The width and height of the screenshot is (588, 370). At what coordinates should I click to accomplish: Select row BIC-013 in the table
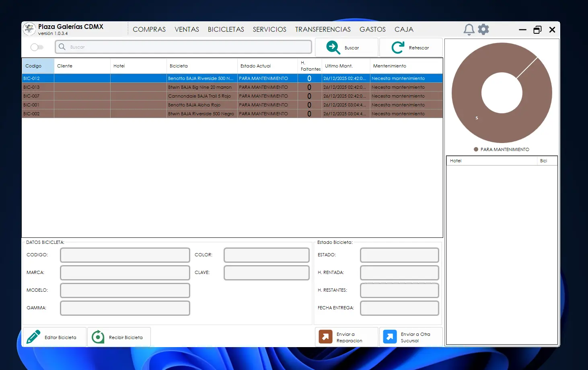232,87
